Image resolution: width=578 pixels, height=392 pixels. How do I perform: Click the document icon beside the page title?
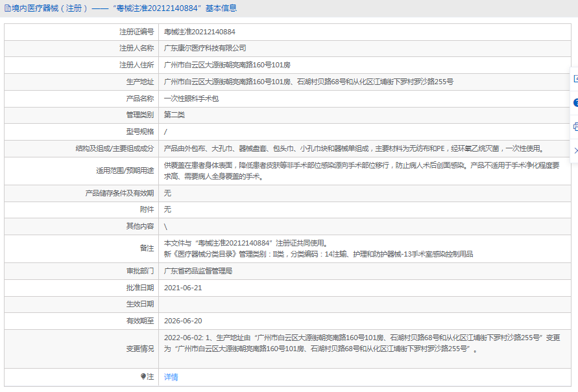pos(7,8)
